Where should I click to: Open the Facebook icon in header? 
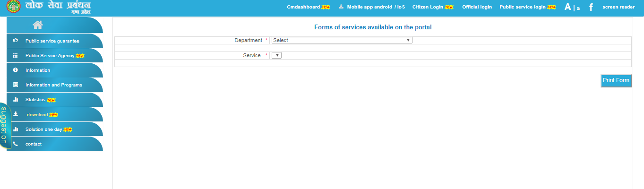pos(591,7)
